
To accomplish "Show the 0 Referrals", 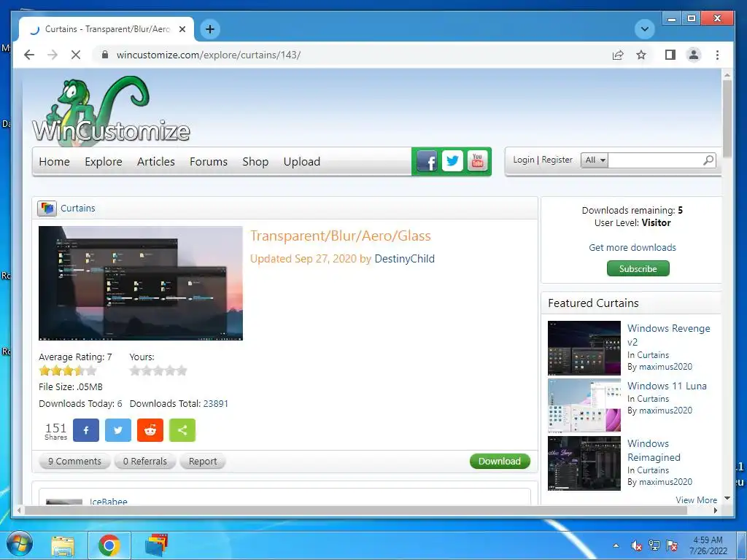I will (x=145, y=461).
